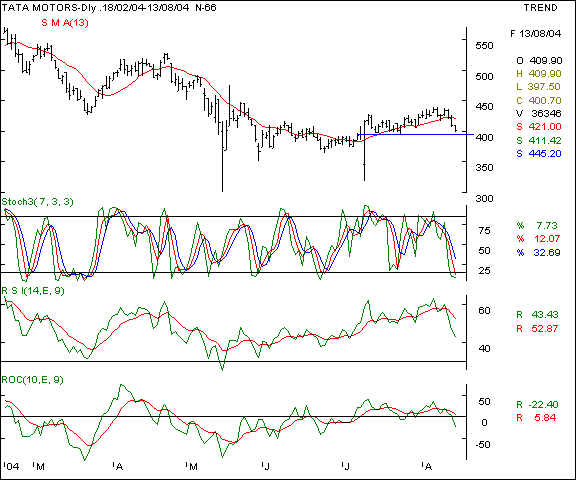Viewport: 576px width, 480px height.
Task: Click the stochastic axis label 75
Action: click(x=485, y=231)
